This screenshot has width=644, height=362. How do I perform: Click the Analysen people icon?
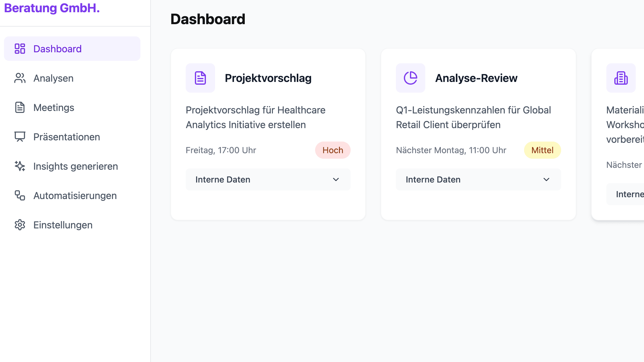pos(20,78)
